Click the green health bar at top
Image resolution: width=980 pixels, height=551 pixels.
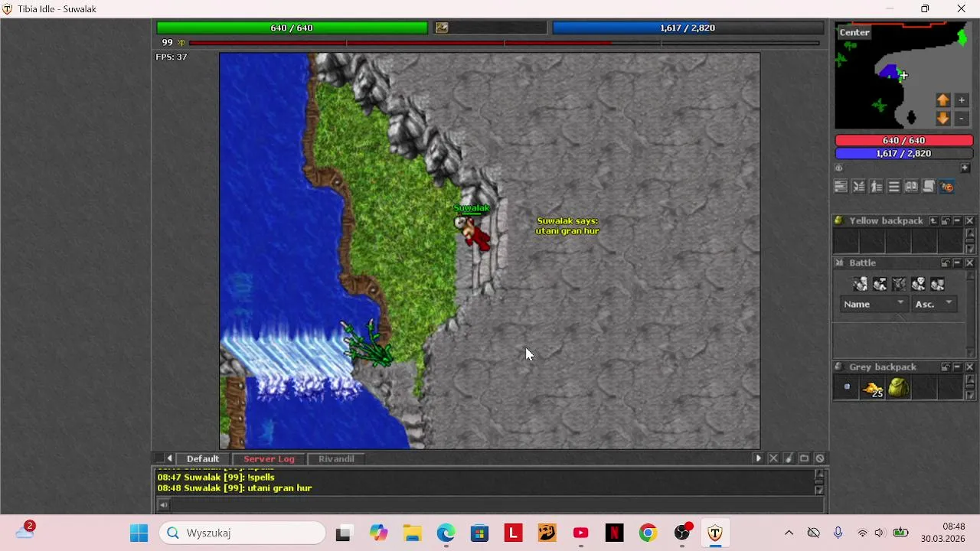292,28
